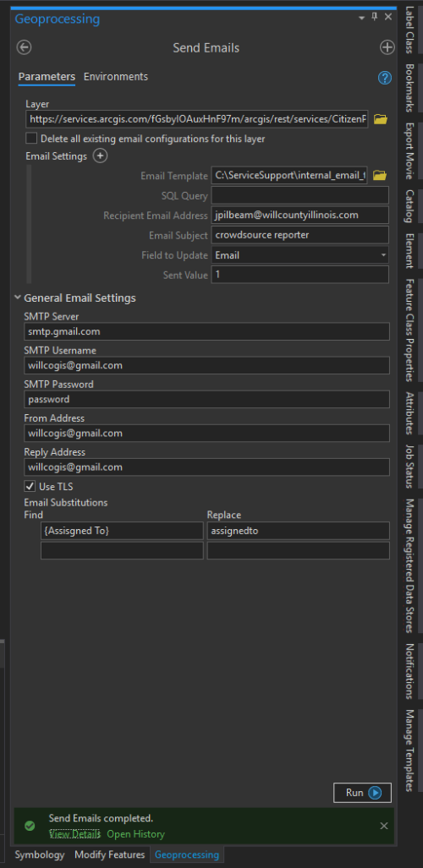Click the Open History link
This screenshot has height=868, width=423.
coord(136,833)
